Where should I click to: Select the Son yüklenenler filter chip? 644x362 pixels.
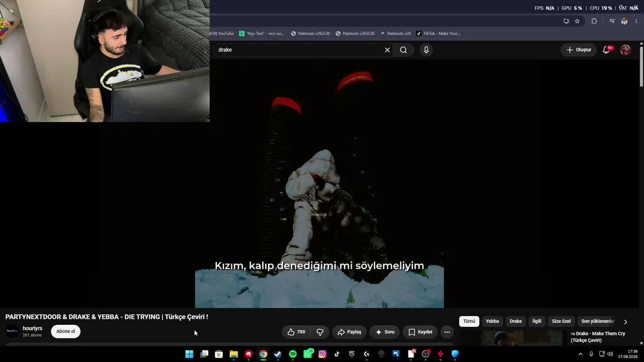pos(598,321)
